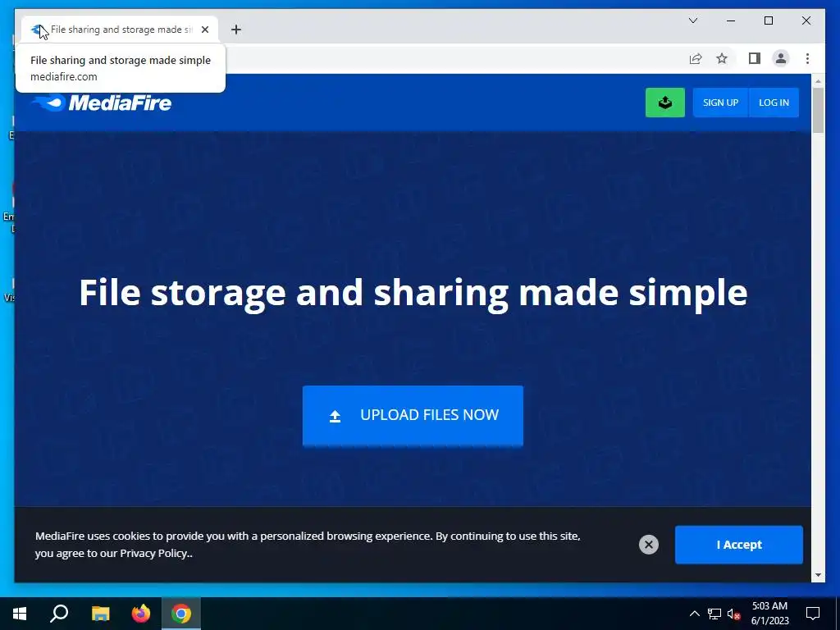Toggle the browser side panel
840x630 pixels.
pyautogui.click(x=755, y=58)
